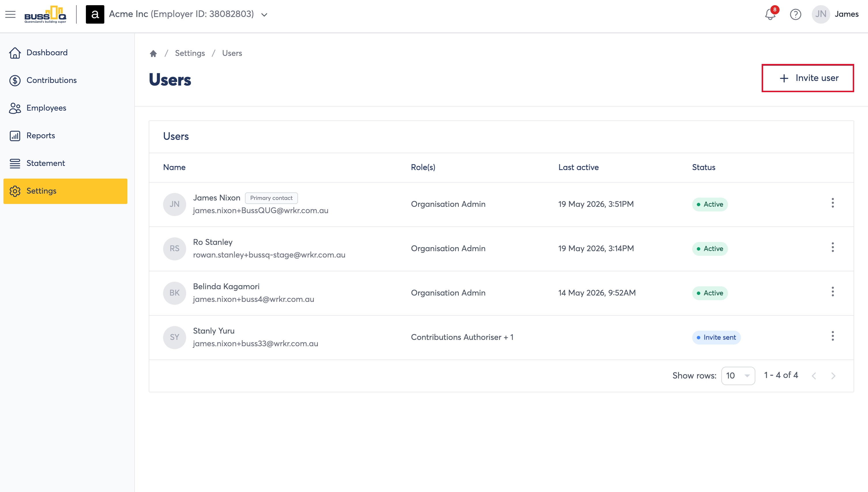This screenshot has width=868, height=492.
Task: Click email james.nixon+buss33@wrkr.com.au
Action: (256, 344)
